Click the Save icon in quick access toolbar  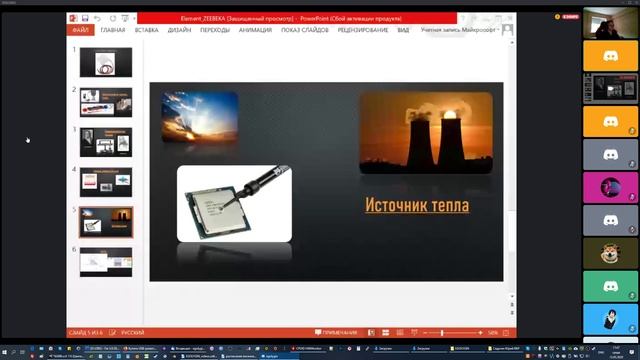[x=85, y=18]
